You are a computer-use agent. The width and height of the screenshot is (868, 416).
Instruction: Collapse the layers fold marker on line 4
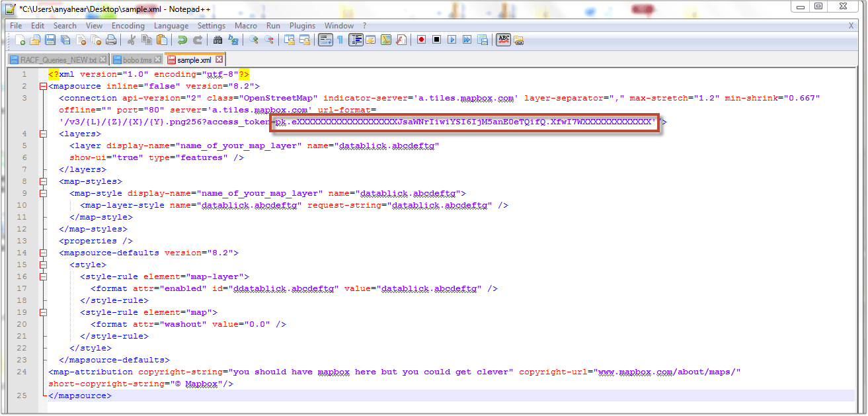coord(43,134)
